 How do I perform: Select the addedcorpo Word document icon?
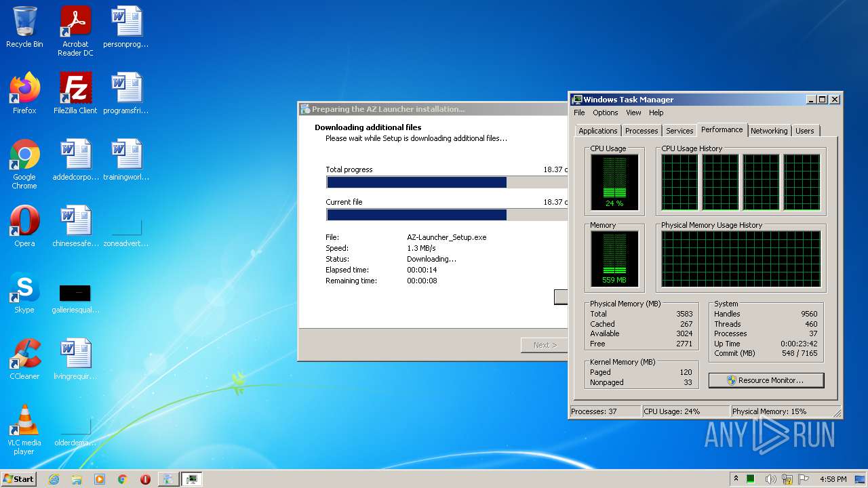[75, 160]
